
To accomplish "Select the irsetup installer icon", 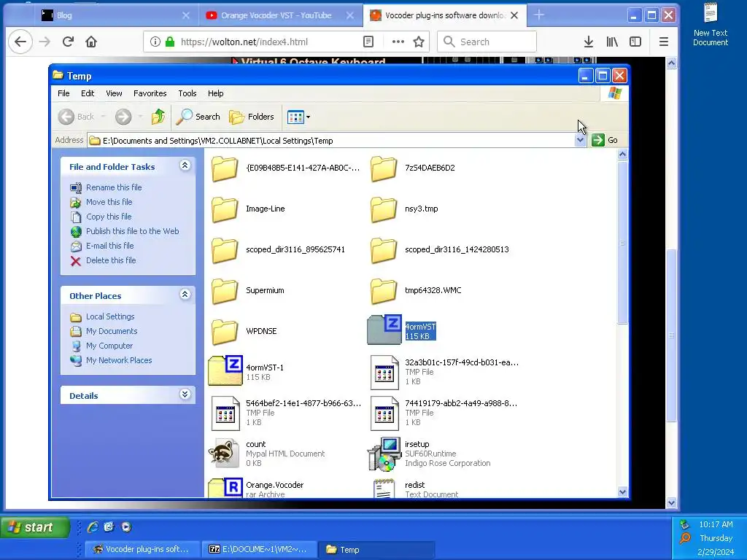I will tap(384, 454).
